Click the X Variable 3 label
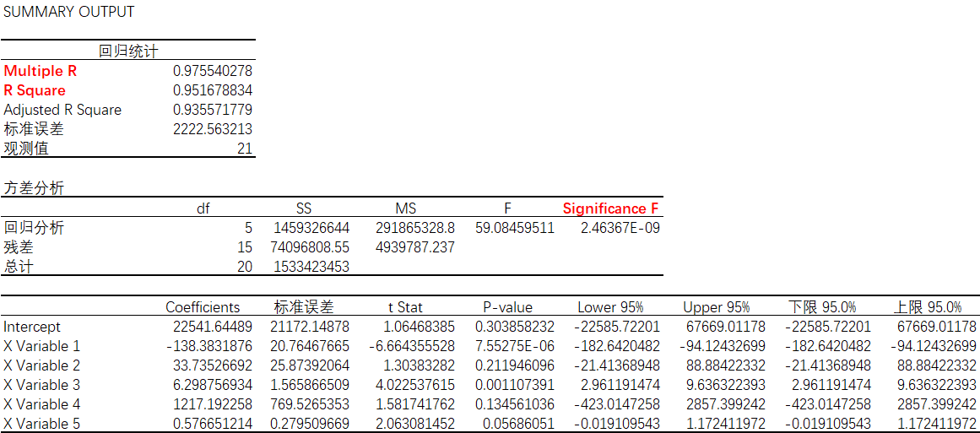The image size is (980, 433). pyautogui.click(x=42, y=384)
